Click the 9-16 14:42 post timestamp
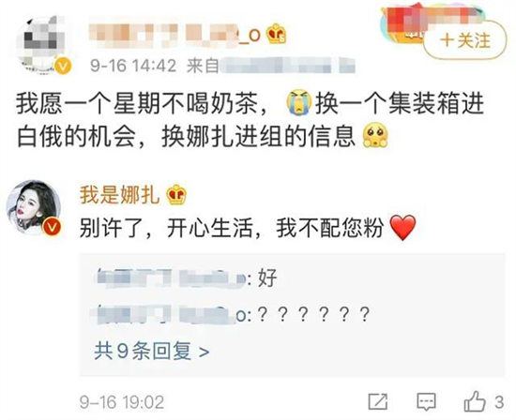The height and width of the screenshot is (420, 516). [133, 66]
